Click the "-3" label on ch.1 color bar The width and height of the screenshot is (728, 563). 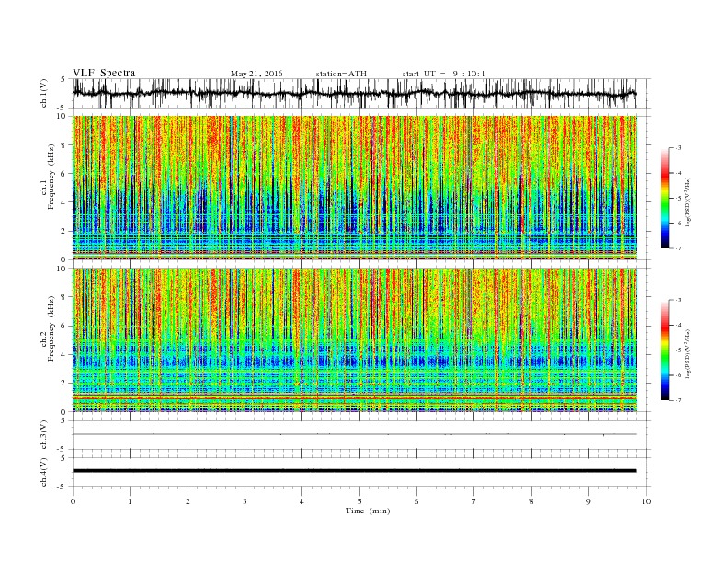[678, 148]
